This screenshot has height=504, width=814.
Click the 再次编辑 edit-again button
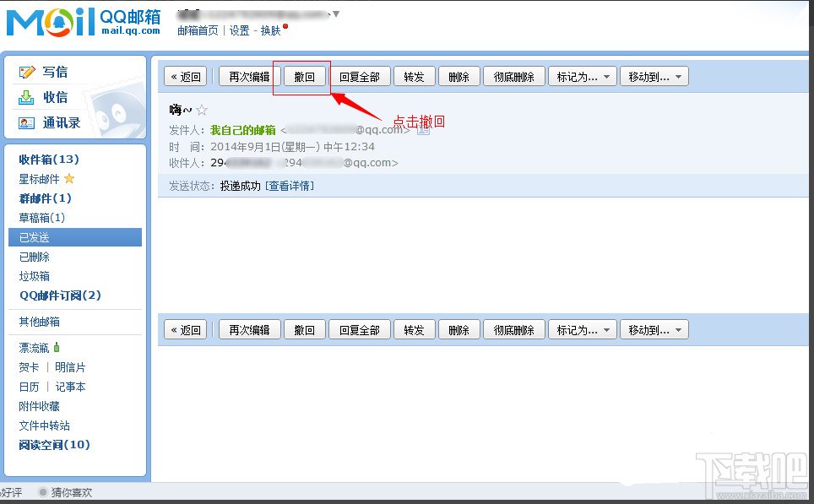coord(248,76)
